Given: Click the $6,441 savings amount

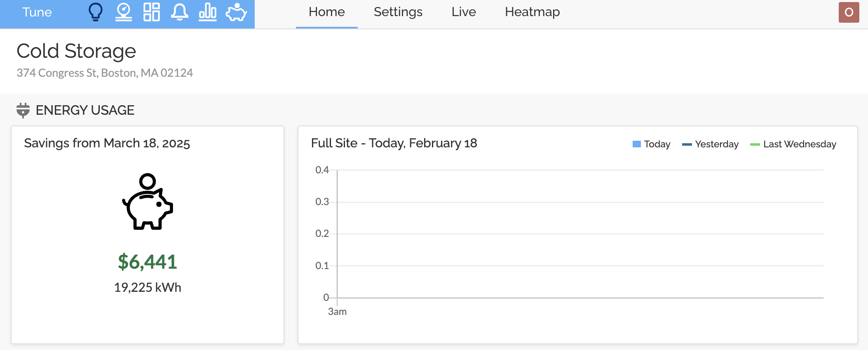Looking at the screenshot, I should point(148,262).
